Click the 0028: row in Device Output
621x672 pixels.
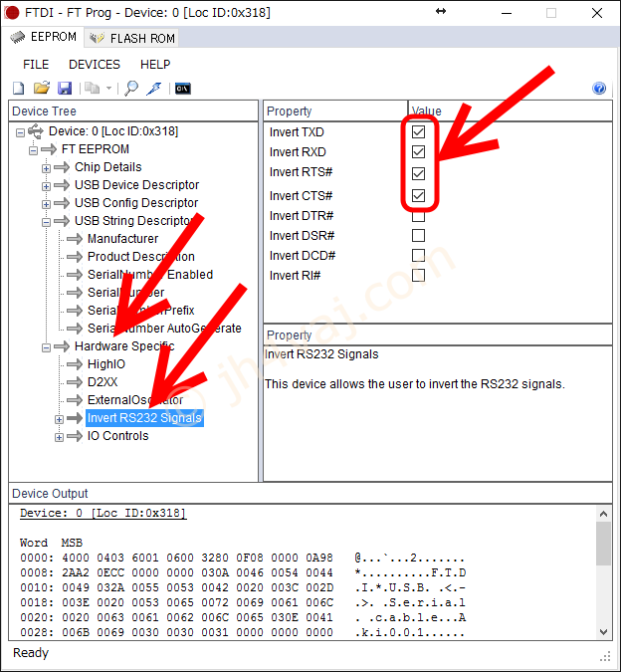pyautogui.click(x=243, y=632)
